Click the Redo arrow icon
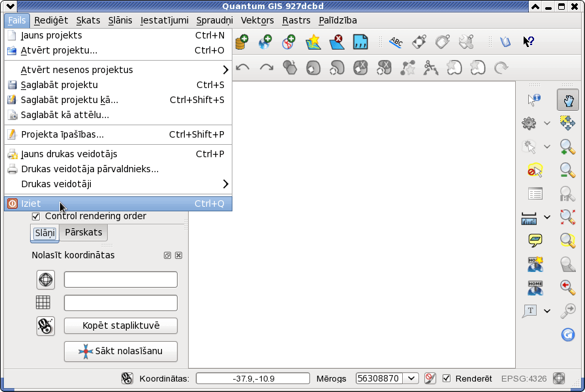The height and width of the screenshot is (392, 585). pyautogui.click(x=266, y=68)
